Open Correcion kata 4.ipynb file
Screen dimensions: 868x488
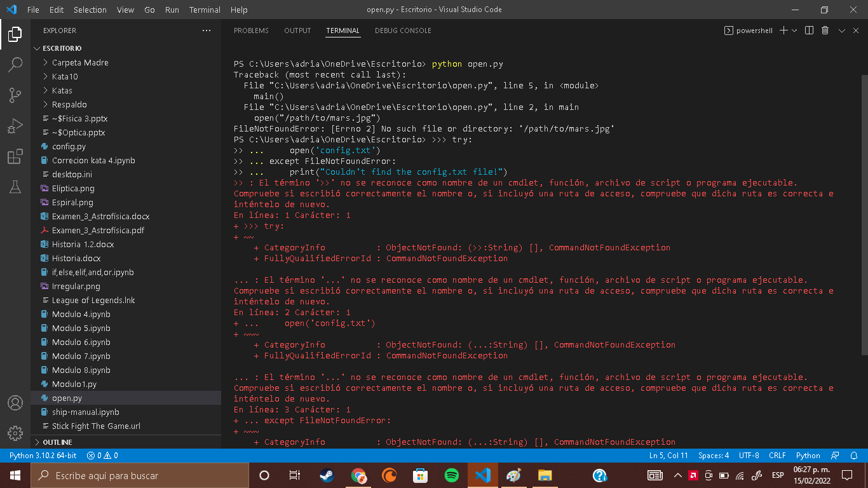[126, 160]
